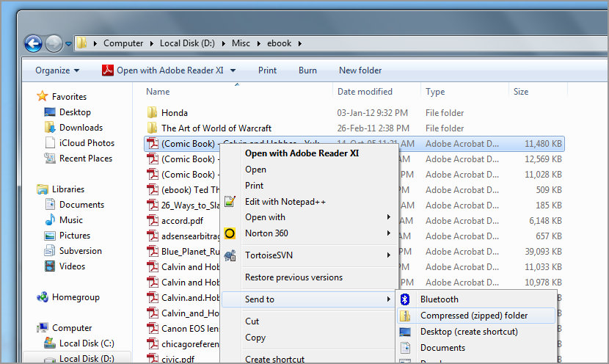Viewport: 609px width, 364px height.
Task: Sort by Date modified column header
Action: pyautogui.click(x=365, y=92)
